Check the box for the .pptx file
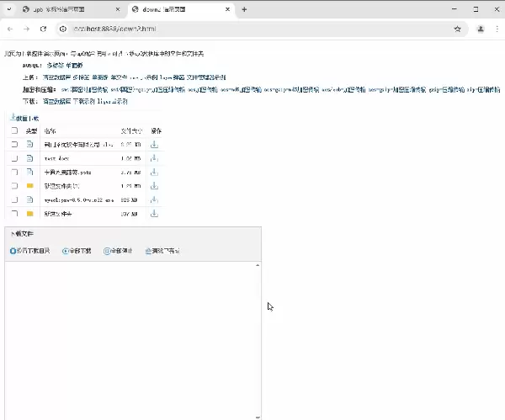Viewport: 505px width, 420px height. pyautogui.click(x=14, y=172)
